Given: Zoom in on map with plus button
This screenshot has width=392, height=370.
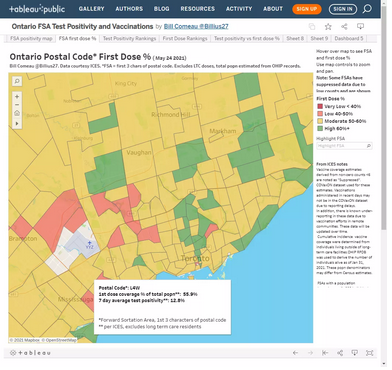Looking at the screenshot, I should point(17,97).
